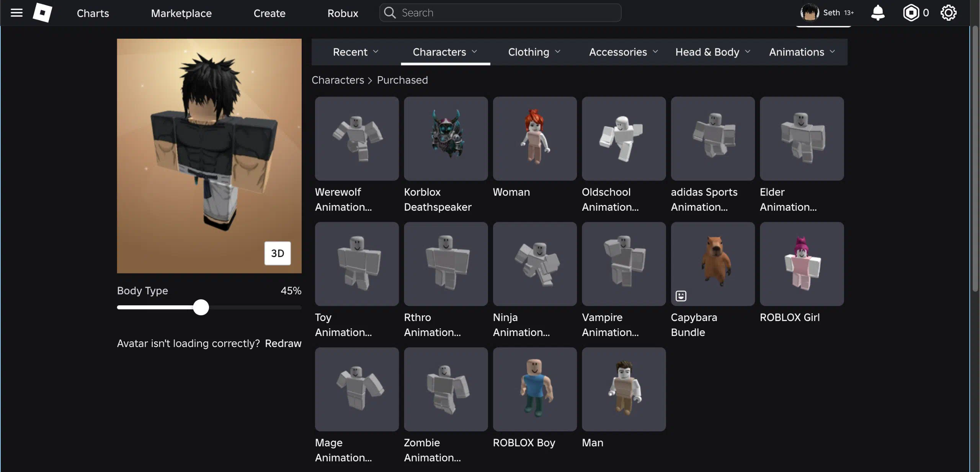Select the Capybara Bundle thumbnail
The image size is (980, 472).
click(713, 264)
